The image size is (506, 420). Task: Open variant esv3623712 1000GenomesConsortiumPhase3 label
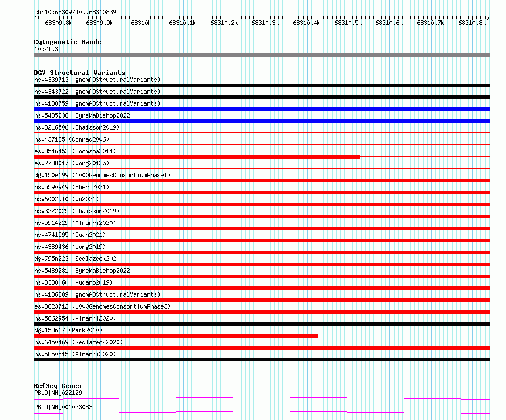tap(102, 306)
